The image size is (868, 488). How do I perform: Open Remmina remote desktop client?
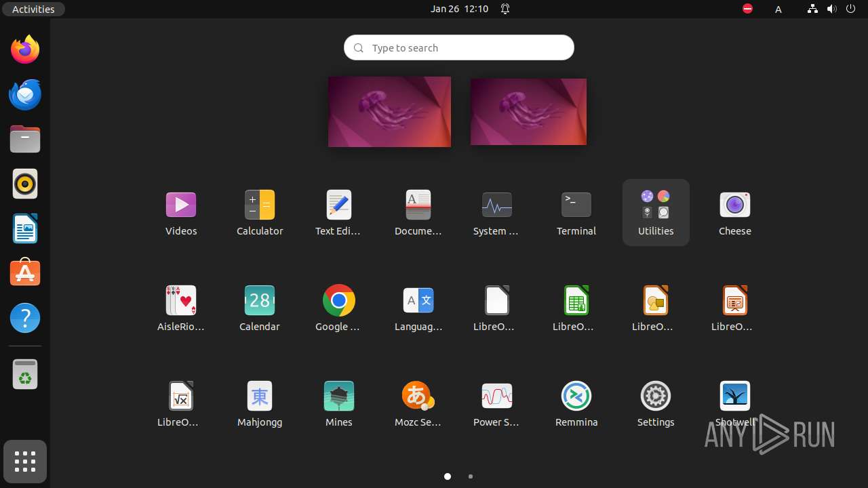click(x=576, y=403)
